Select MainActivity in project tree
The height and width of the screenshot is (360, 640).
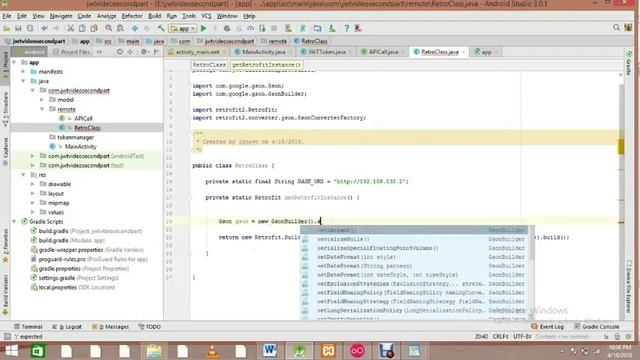pos(80,147)
